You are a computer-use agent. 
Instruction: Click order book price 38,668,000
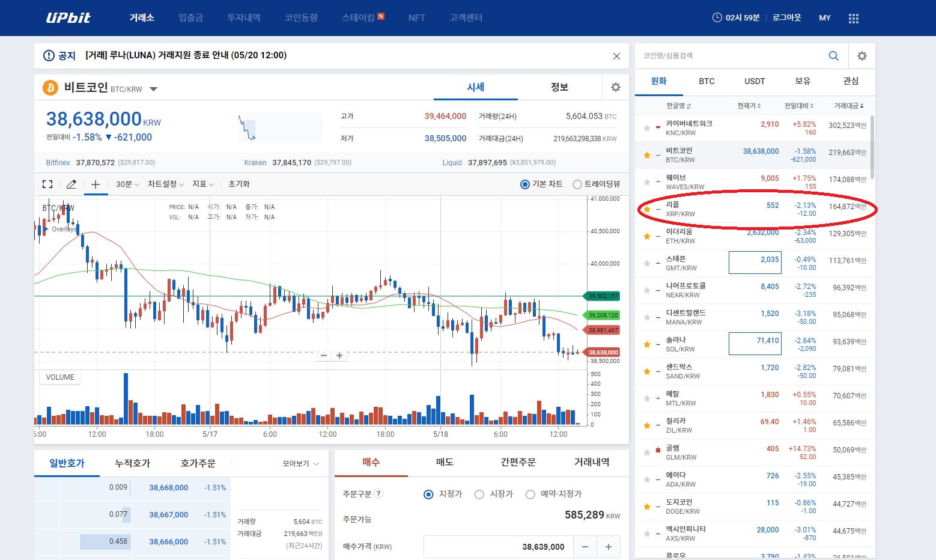(169, 488)
